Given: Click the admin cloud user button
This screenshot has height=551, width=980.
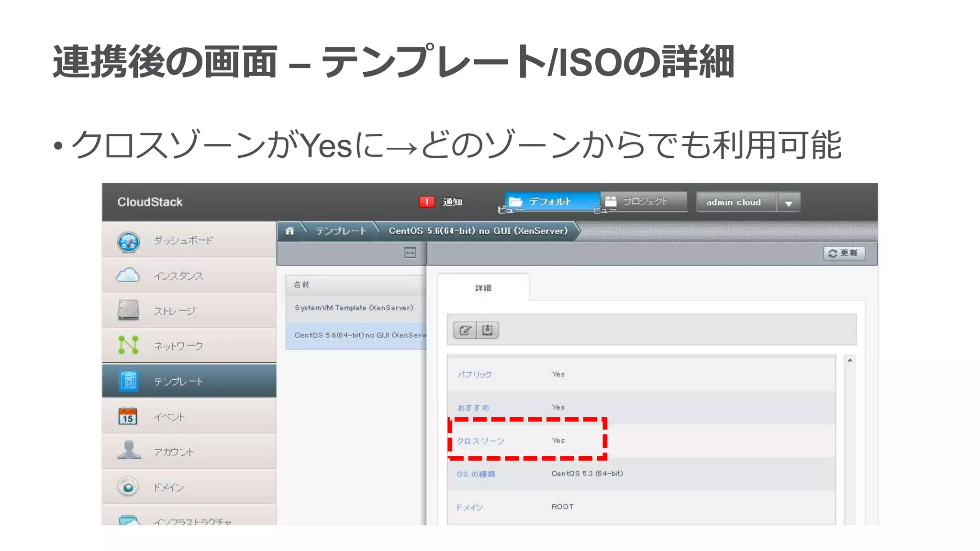Looking at the screenshot, I should pos(736,202).
